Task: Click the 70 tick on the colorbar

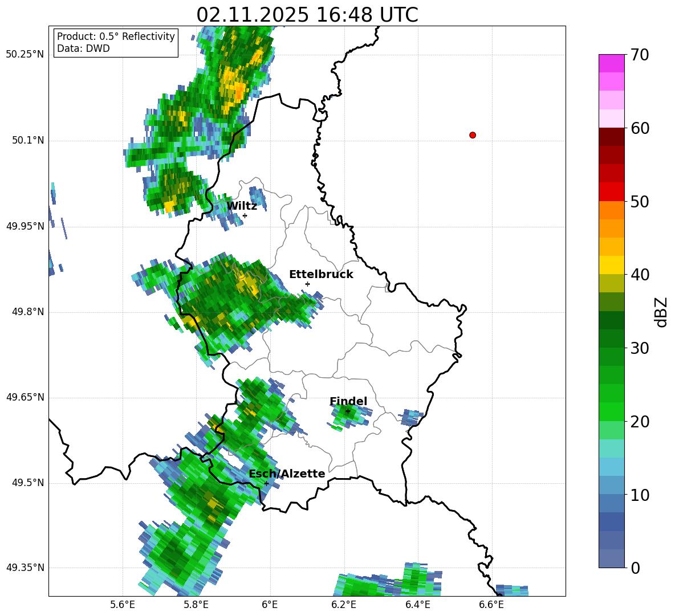Action: [640, 55]
